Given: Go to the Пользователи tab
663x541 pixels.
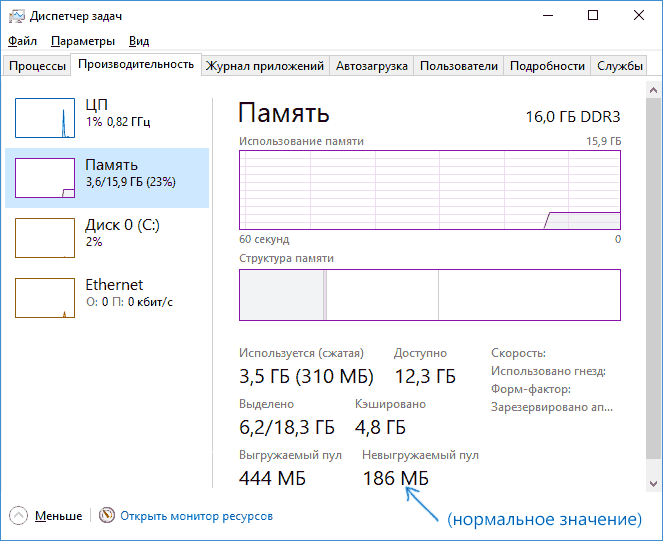Looking at the screenshot, I should coord(459,66).
